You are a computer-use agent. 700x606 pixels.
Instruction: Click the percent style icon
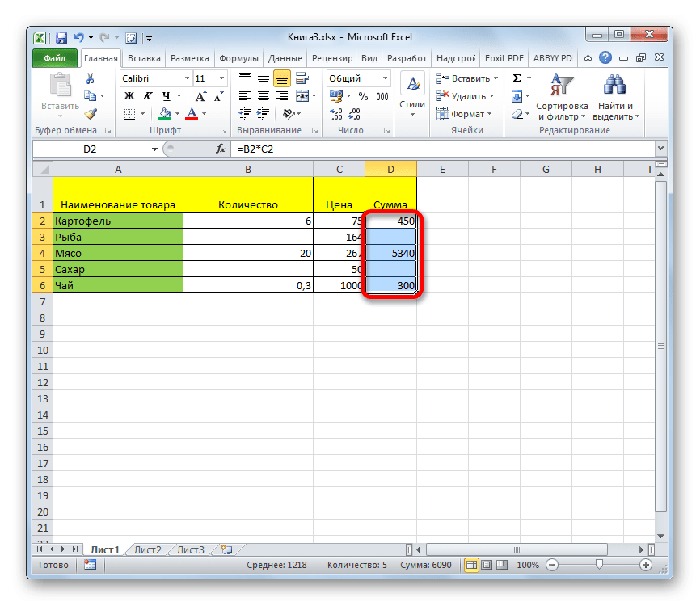pos(364,96)
